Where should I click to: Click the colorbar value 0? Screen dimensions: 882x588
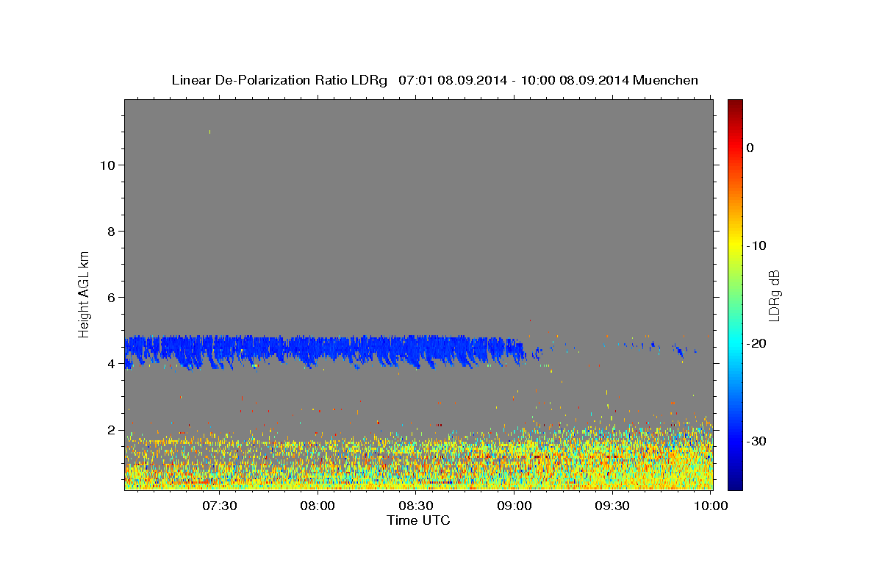tap(750, 148)
